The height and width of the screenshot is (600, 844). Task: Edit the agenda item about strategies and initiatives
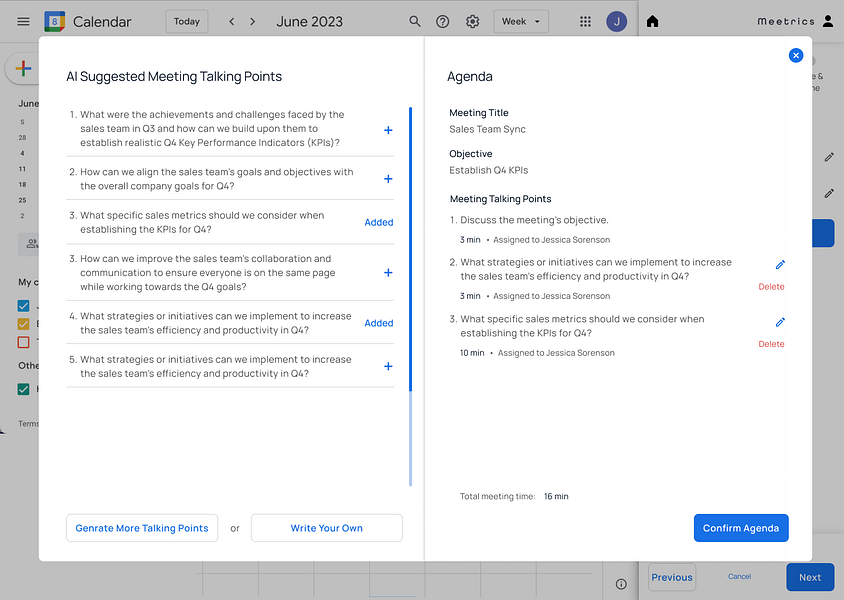coord(780,264)
